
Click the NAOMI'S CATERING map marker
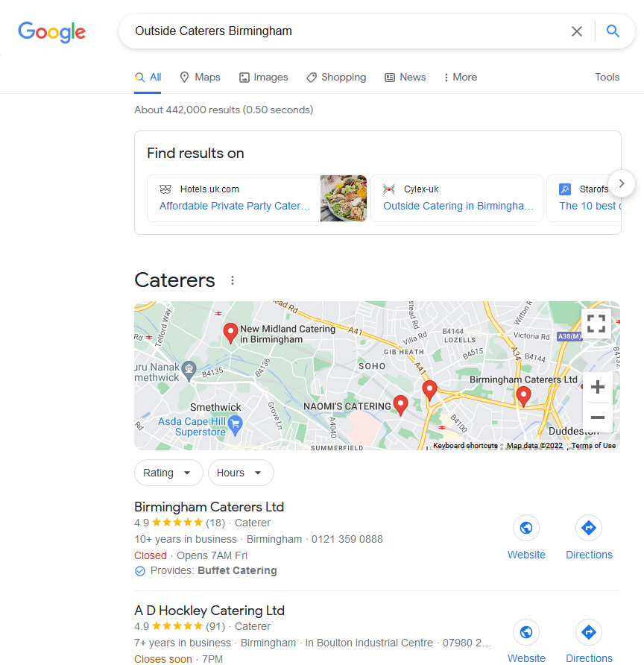[400, 405]
